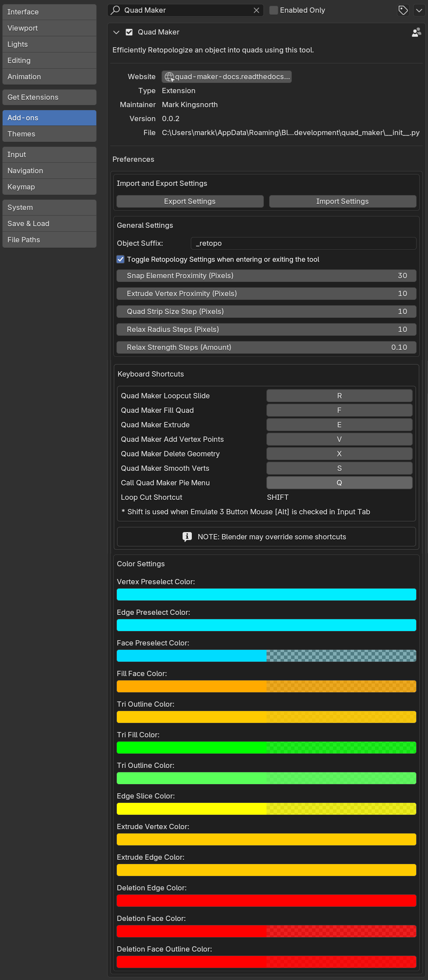Disable the Quad Maker add-on checkbox
The width and height of the screenshot is (428, 980).
tap(129, 32)
